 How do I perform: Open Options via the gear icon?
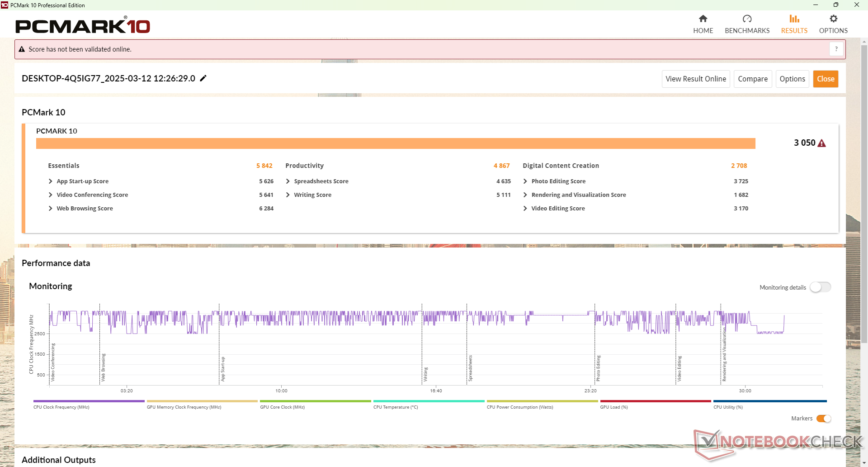pos(833,19)
